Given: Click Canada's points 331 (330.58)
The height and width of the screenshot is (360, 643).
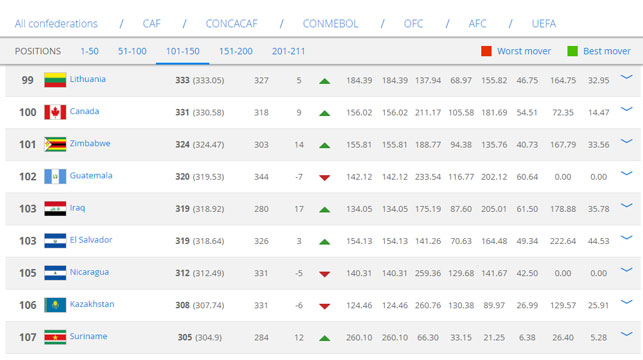Looking at the screenshot, I should (200, 112).
